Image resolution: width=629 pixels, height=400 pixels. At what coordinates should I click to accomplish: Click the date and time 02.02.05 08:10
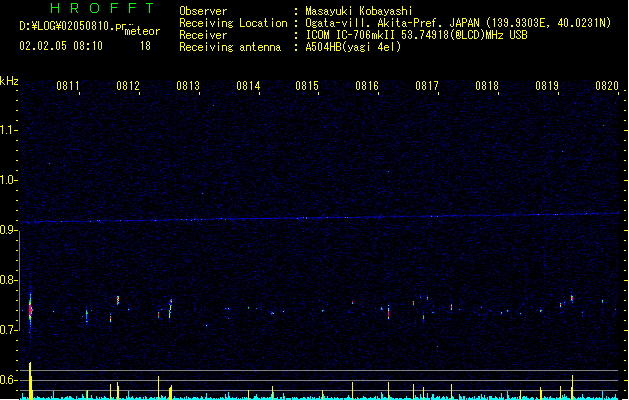click(61, 46)
